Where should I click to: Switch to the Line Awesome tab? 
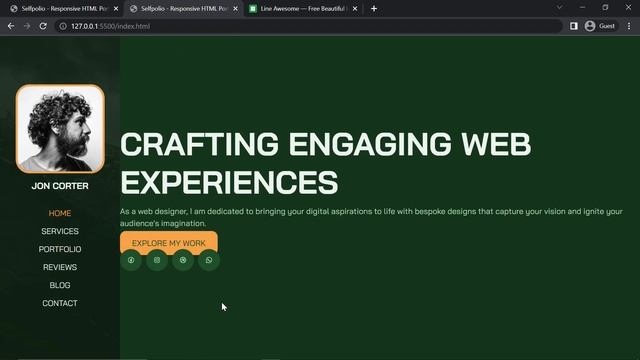[x=303, y=9]
